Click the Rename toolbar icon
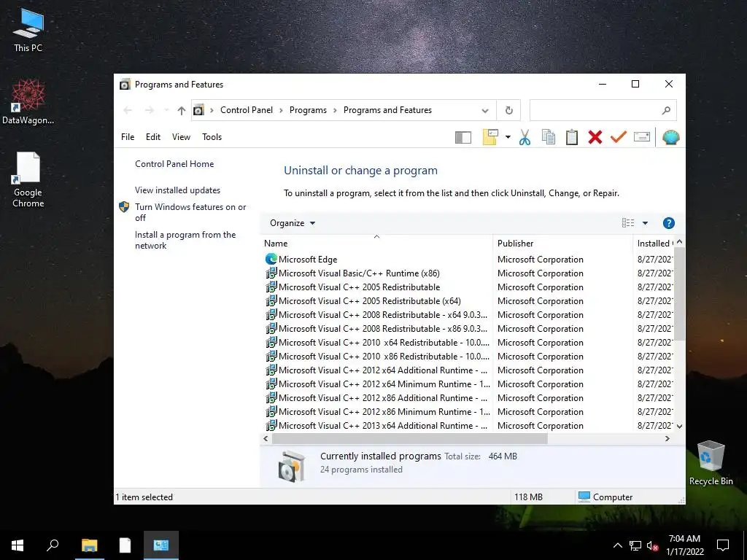This screenshot has height=560, width=747. point(642,137)
